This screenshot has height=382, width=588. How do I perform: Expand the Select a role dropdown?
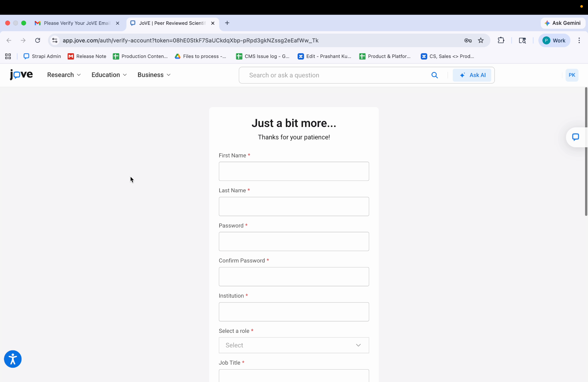pos(293,345)
